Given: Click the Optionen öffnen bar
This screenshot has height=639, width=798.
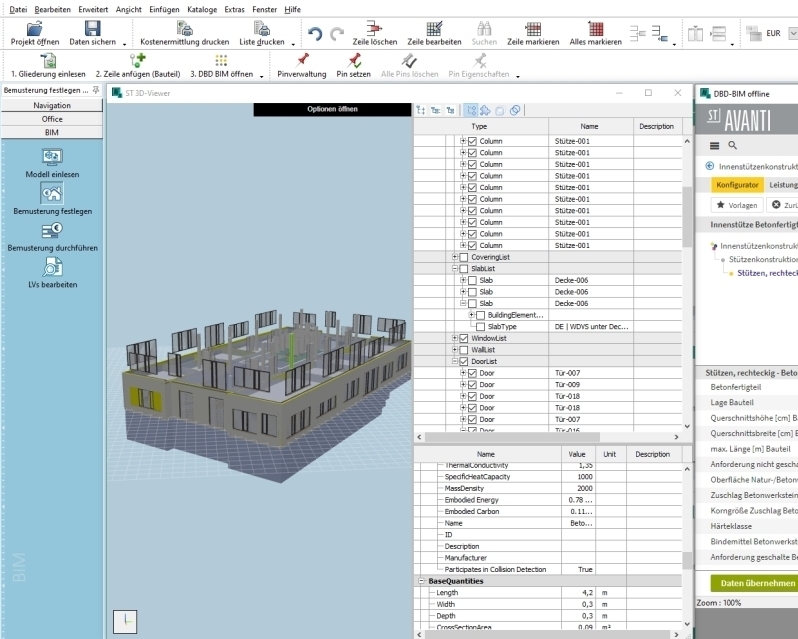Looking at the screenshot, I should point(332,109).
